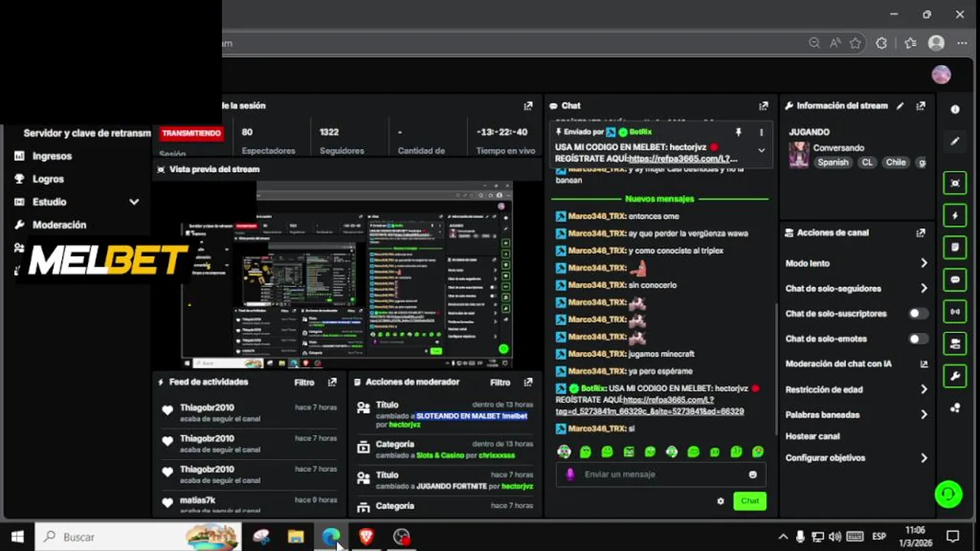Toggle the activity feed lightning icon

955,215
